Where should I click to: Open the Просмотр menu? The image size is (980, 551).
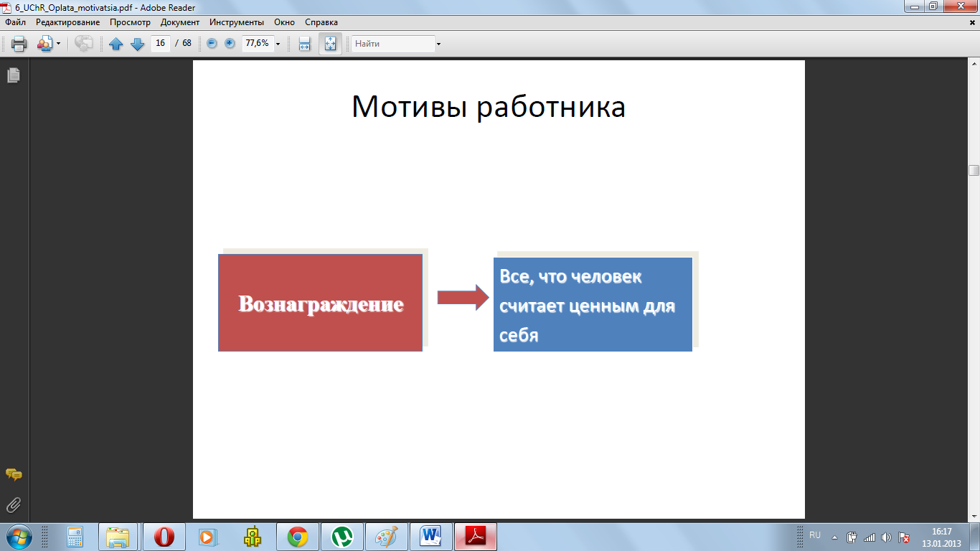click(x=130, y=22)
